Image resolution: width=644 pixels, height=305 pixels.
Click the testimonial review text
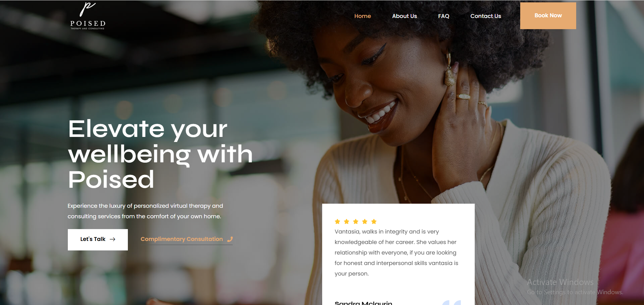[x=396, y=252]
